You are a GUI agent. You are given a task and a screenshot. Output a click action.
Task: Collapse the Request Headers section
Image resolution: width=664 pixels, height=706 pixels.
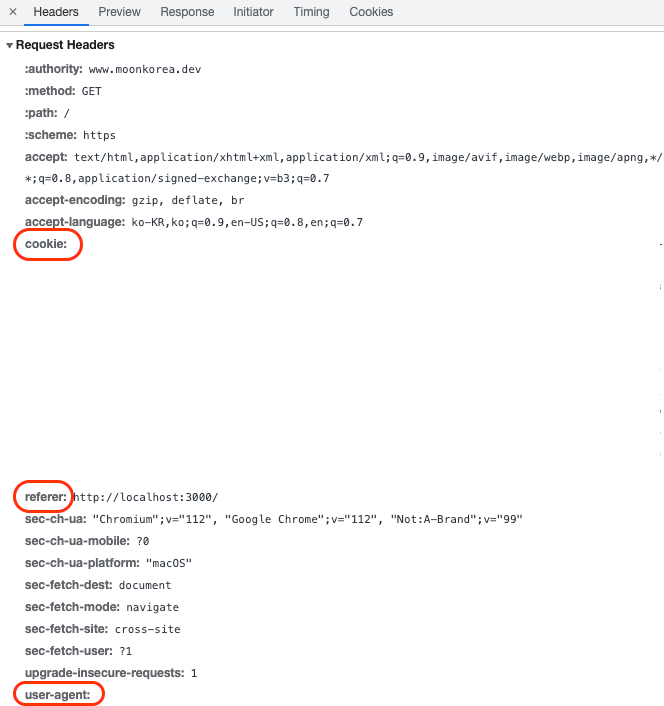pyautogui.click(x=9, y=45)
